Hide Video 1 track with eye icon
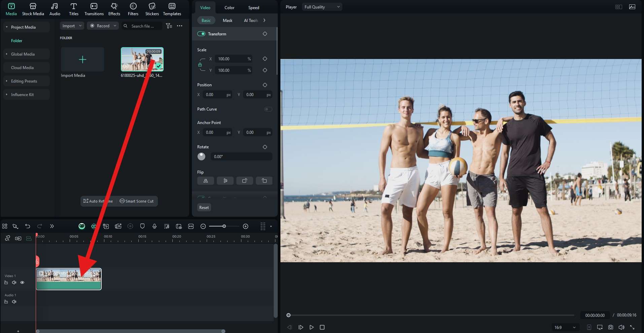The image size is (644, 333). (x=22, y=282)
